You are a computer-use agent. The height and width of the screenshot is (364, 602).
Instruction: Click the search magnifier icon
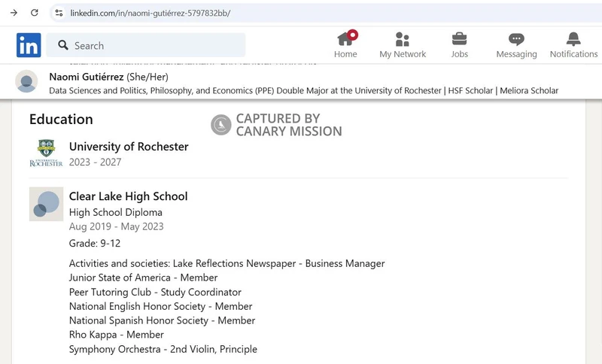(63, 45)
